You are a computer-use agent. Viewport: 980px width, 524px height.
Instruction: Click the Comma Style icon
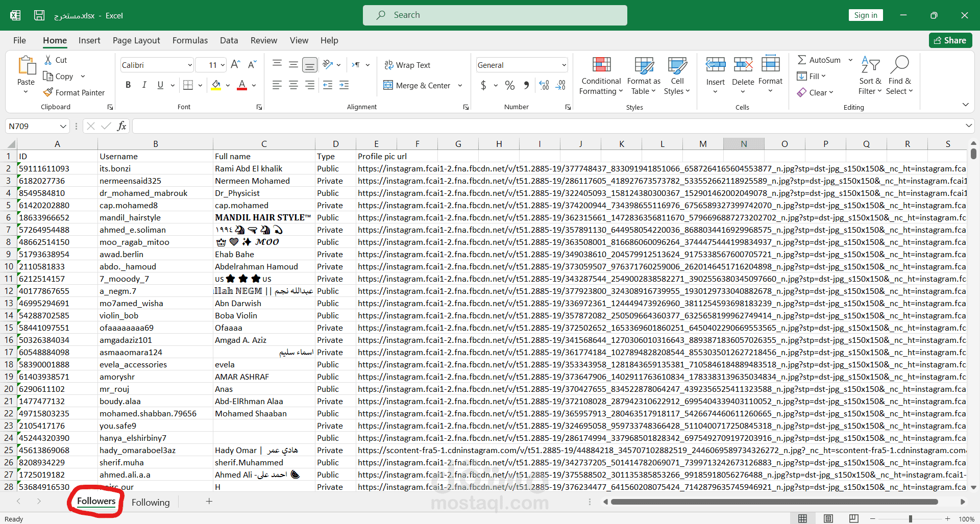[526, 85]
